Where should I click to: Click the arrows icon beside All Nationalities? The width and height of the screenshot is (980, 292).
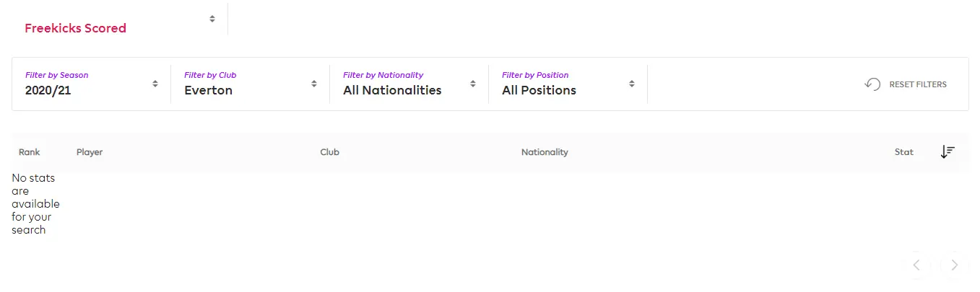point(473,84)
